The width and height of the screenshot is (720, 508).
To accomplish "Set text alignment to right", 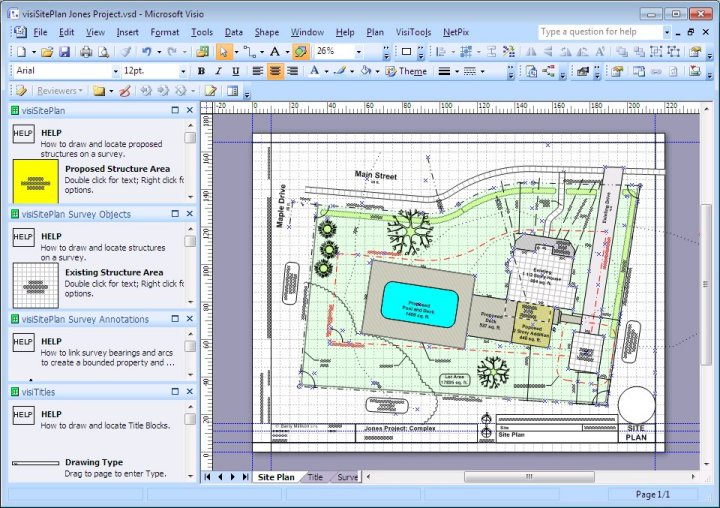I will [x=292, y=71].
